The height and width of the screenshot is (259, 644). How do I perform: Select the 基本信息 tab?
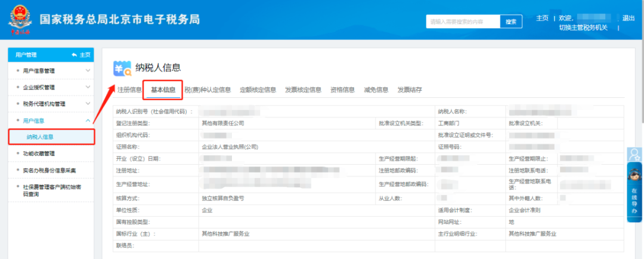163,90
